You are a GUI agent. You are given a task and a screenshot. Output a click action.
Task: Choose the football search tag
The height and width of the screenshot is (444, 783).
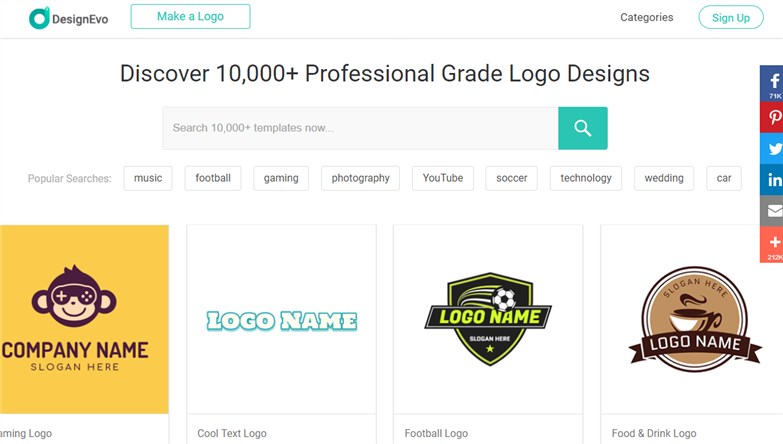[x=213, y=178]
